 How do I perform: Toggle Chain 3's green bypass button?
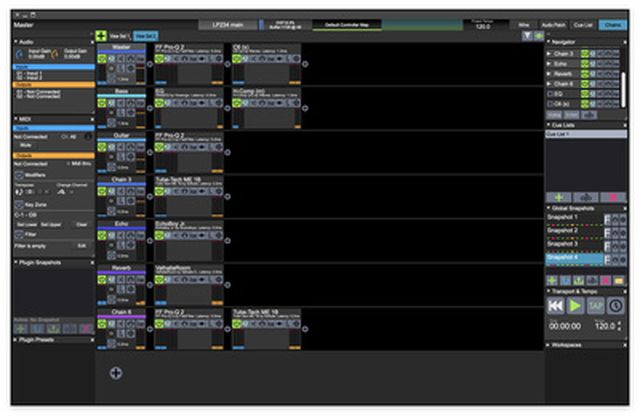coord(102,191)
